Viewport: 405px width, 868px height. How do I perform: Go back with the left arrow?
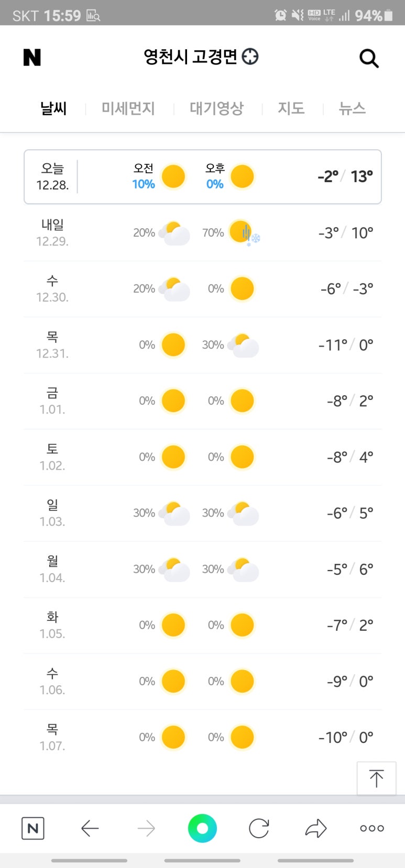pyautogui.click(x=90, y=828)
